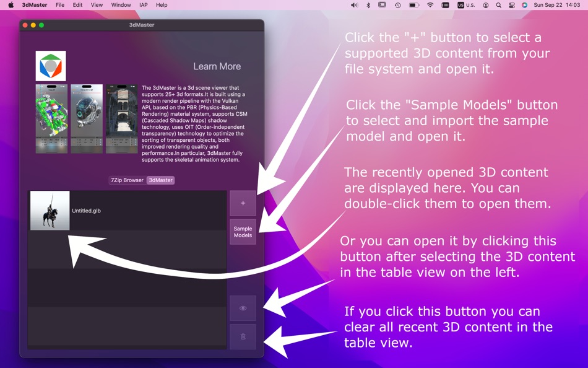Click the 3dMaster description paragraph

tap(194, 123)
